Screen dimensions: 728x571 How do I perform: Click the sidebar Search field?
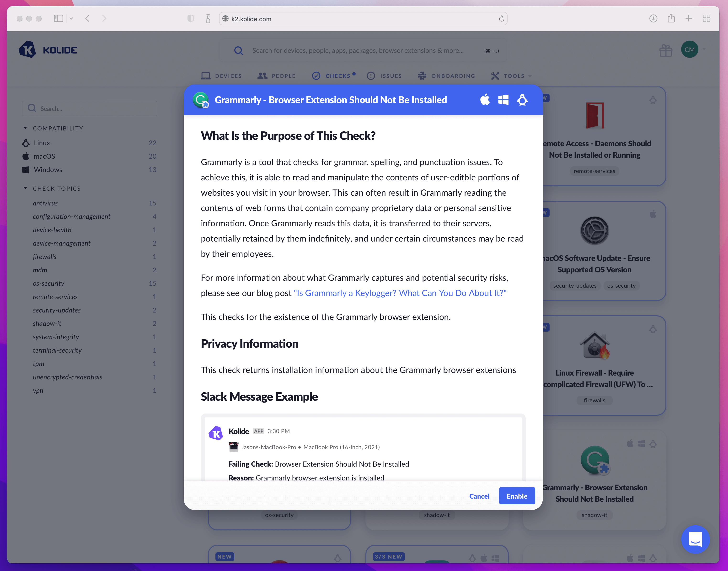[x=90, y=108]
